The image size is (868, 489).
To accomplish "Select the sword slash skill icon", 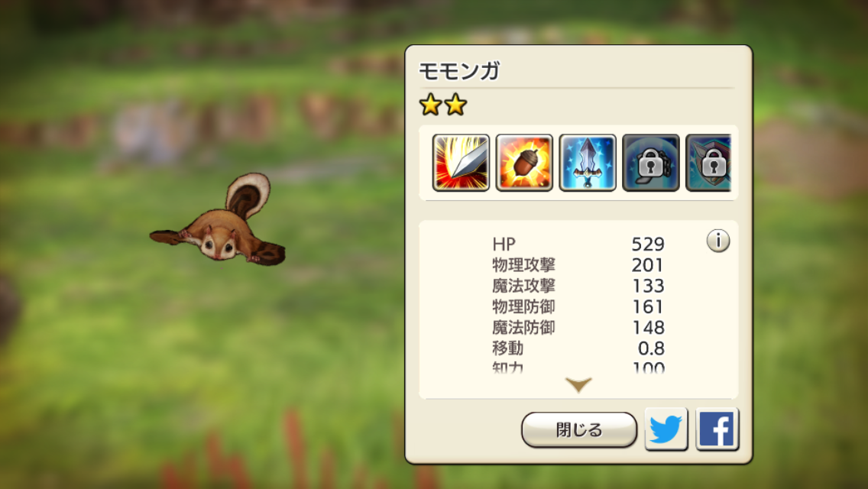I will (x=461, y=163).
